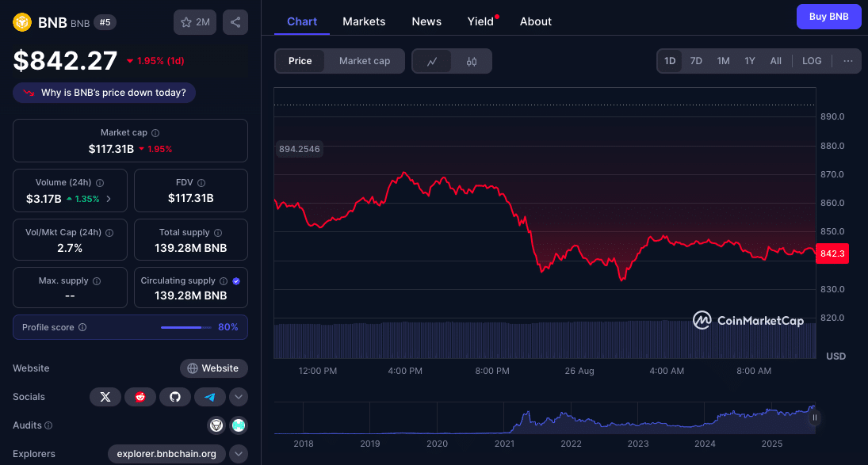This screenshot has height=465, width=868.
Task: Click the BNB coin logo icon
Action: (22, 22)
